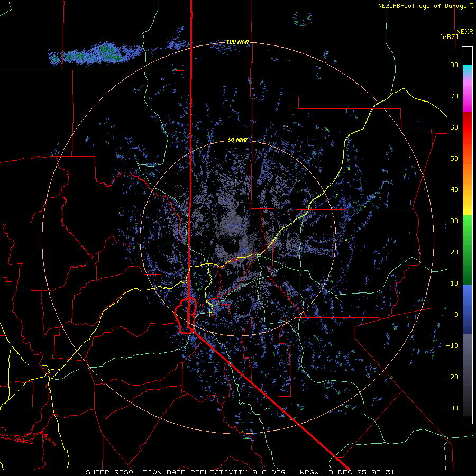Pick the cyan segment of the color bar
This screenshot has width=476, height=476.
click(467, 69)
